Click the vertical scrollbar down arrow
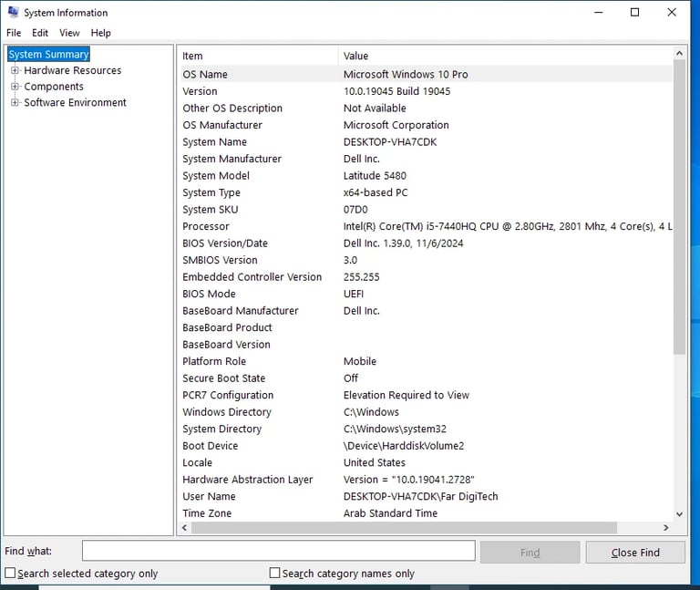The width and height of the screenshot is (700, 590). coord(679,514)
